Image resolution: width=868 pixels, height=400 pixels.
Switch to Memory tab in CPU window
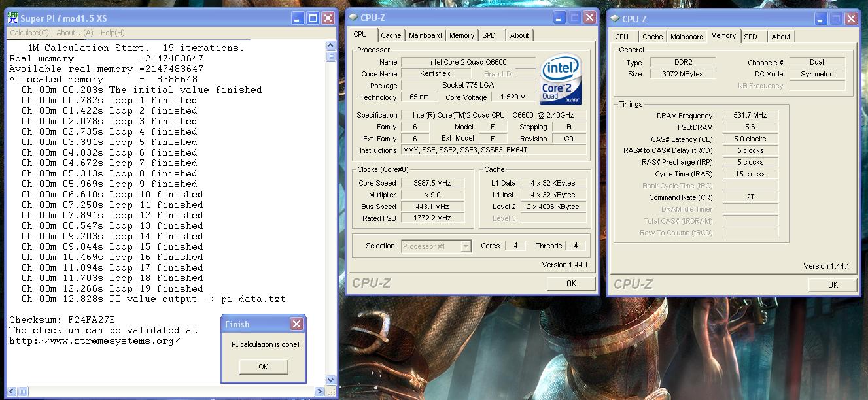(462, 35)
